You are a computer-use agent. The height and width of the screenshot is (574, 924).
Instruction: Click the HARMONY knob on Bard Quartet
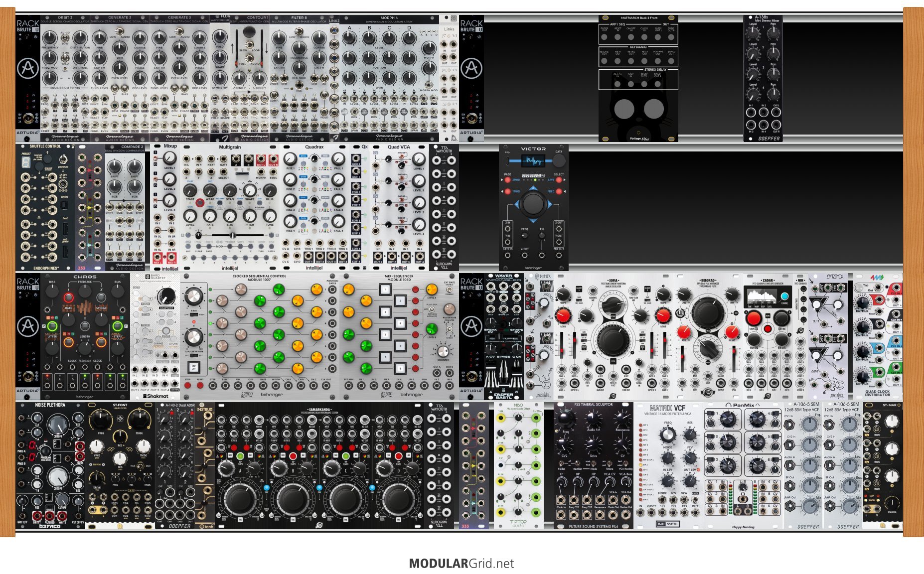tap(166, 296)
